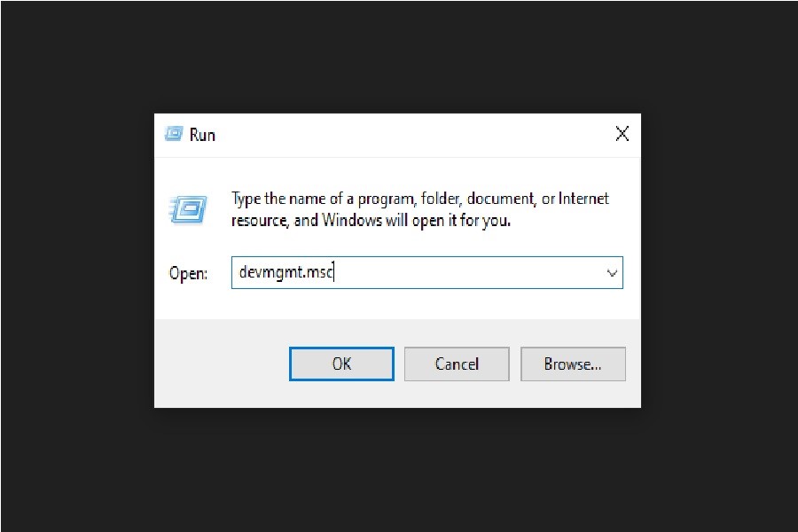Image resolution: width=798 pixels, height=532 pixels.
Task: Click the word "Internet" in the description
Action: click(583, 198)
